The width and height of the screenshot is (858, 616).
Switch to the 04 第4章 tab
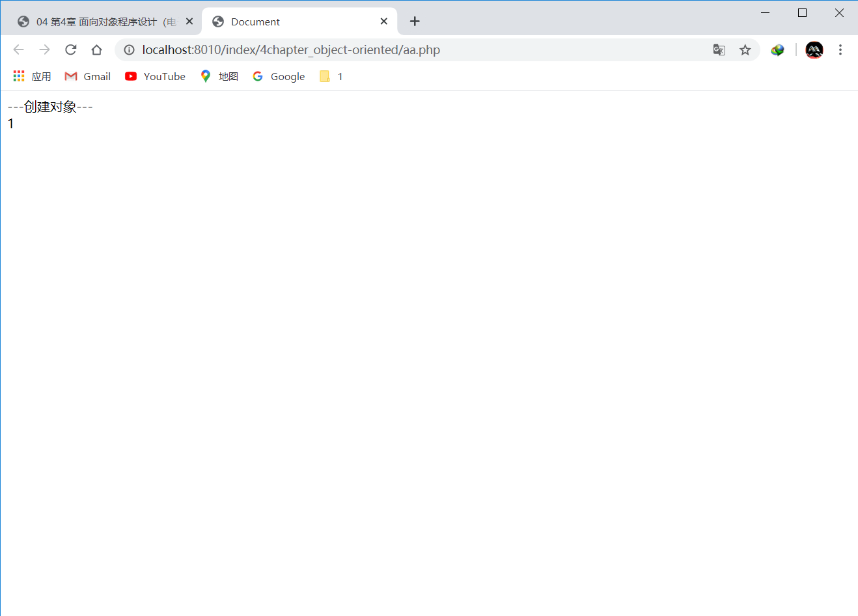click(x=98, y=21)
